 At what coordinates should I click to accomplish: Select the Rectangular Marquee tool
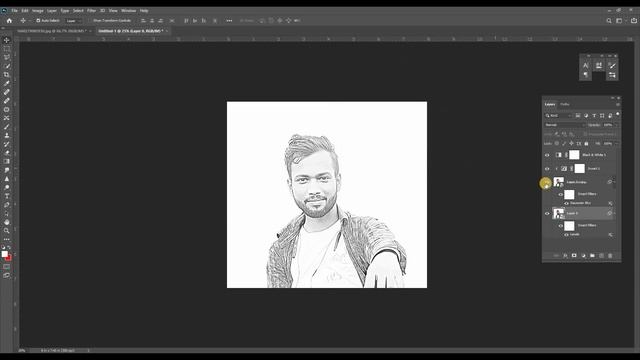click(7, 49)
